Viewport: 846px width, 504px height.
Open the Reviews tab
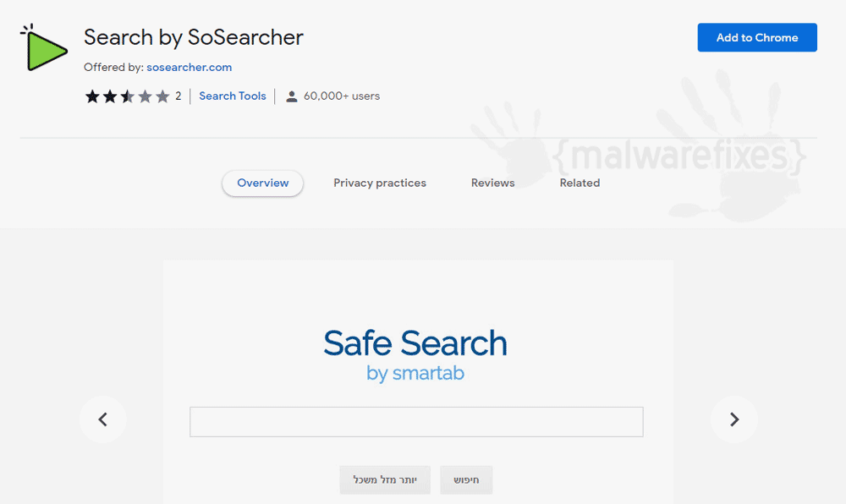[492, 184]
